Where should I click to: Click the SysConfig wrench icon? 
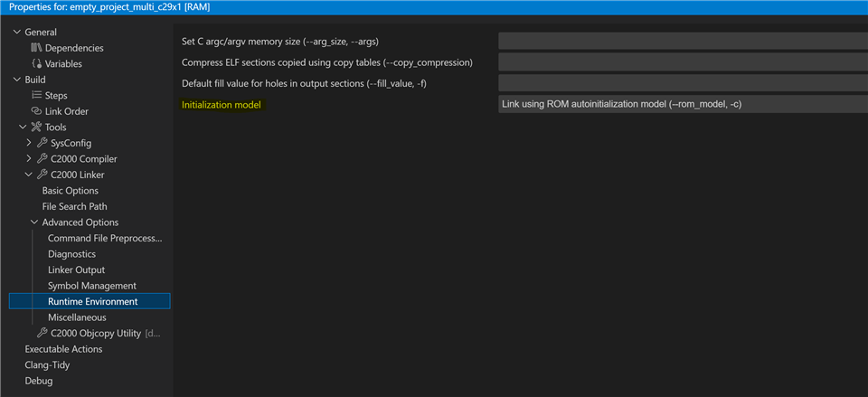coord(42,143)
